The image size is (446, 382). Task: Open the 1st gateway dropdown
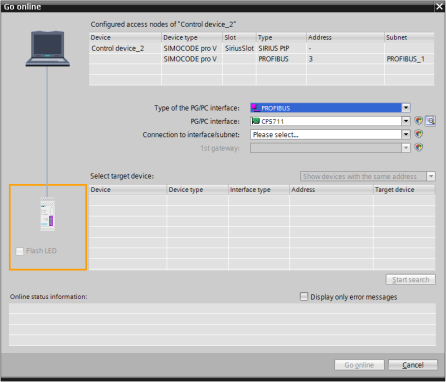pyautogui.click(x=406, y=148)
